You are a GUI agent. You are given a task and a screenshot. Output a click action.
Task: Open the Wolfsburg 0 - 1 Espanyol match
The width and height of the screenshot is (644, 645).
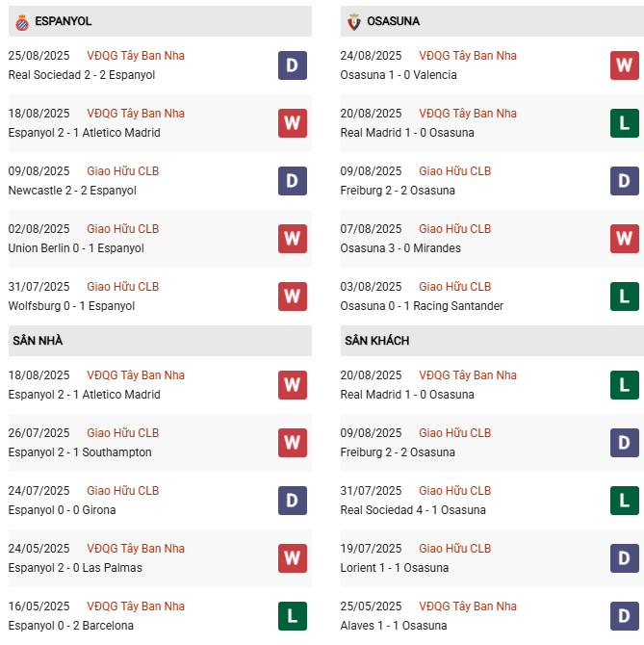[71, 306]
